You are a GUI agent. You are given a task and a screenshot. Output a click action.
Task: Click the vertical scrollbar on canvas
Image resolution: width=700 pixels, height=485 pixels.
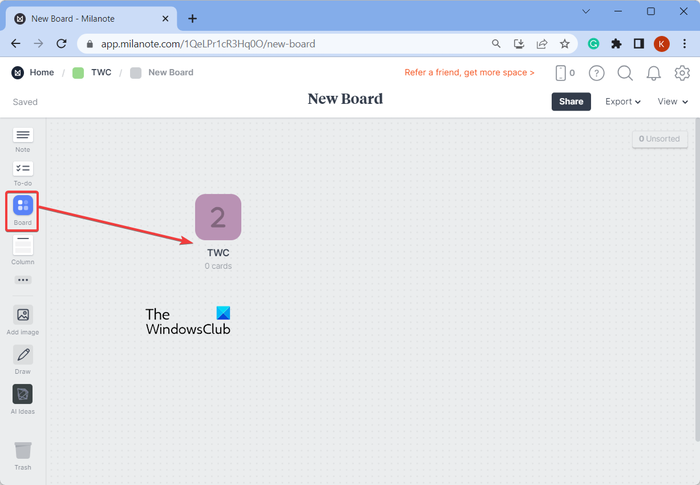697,280
